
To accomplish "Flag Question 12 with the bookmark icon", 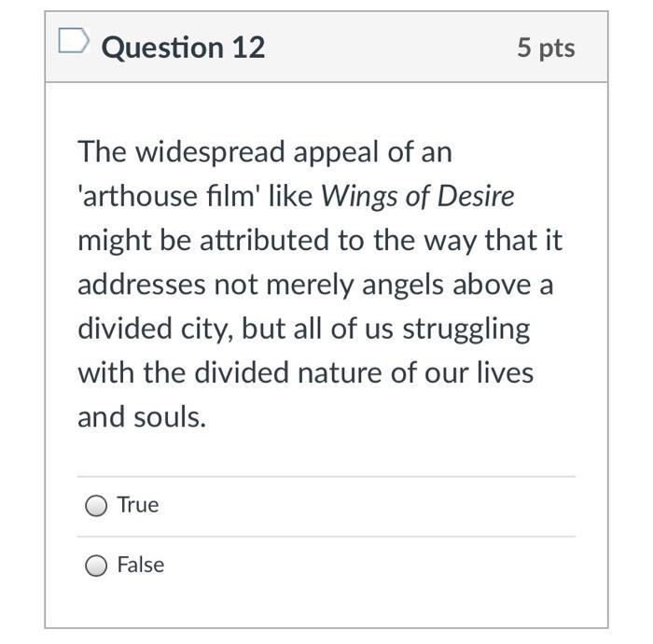I will click(x=74, y=42).
